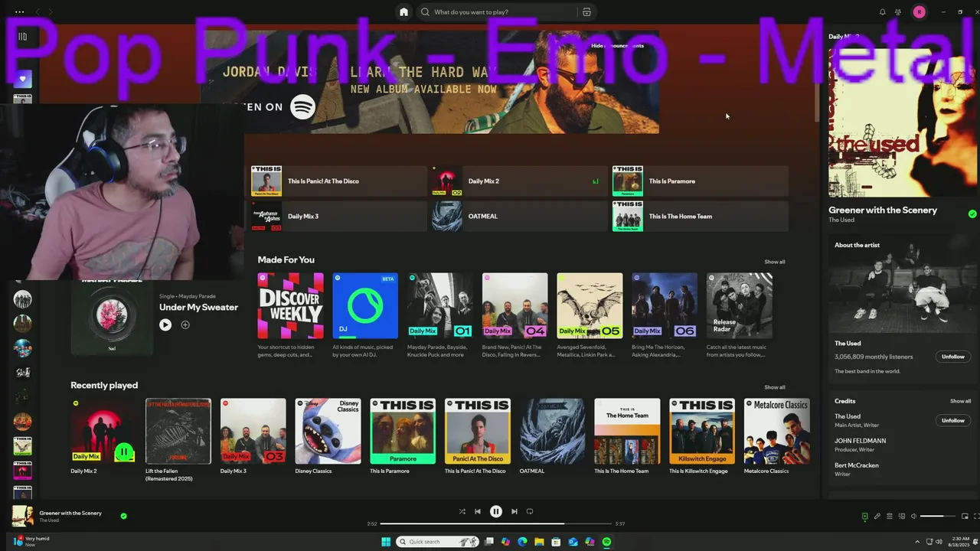Image resolution: width=980 pixels, height=551 pixels.
Task: Unfollow The Used in Credits section
Action: tap(953, 420)
